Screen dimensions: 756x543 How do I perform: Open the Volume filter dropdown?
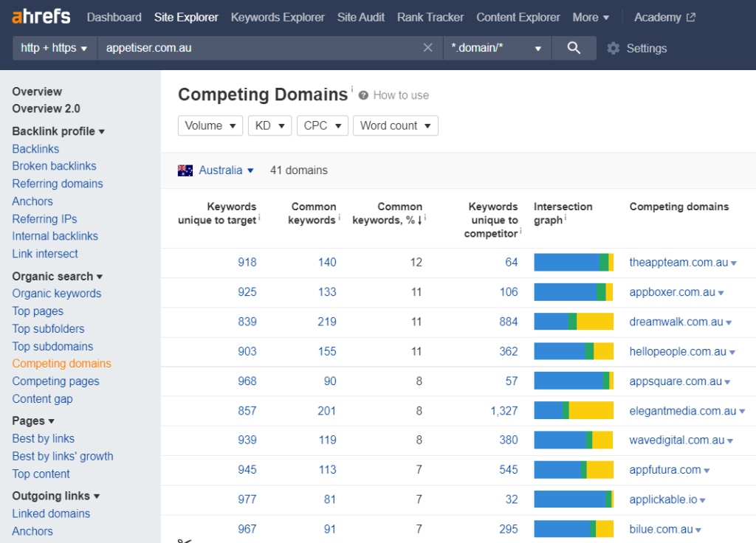[x=210, y=125]
